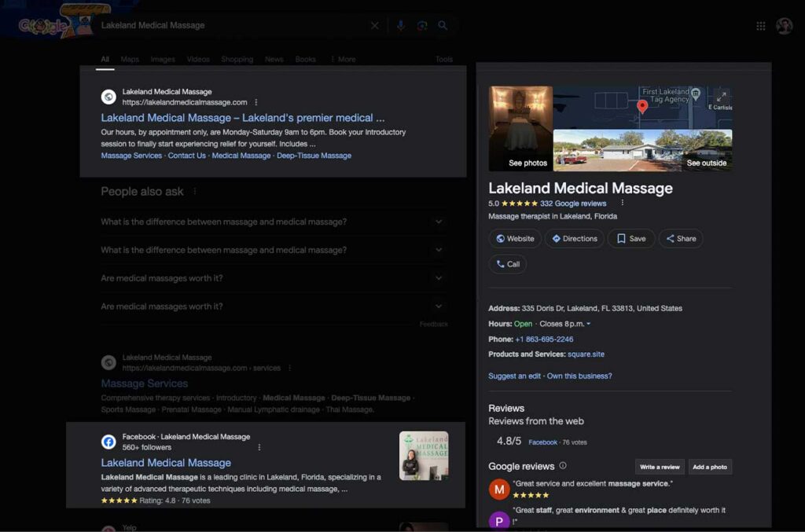
Task: Open the Massage Services result heading link
Action: (145, 383)
